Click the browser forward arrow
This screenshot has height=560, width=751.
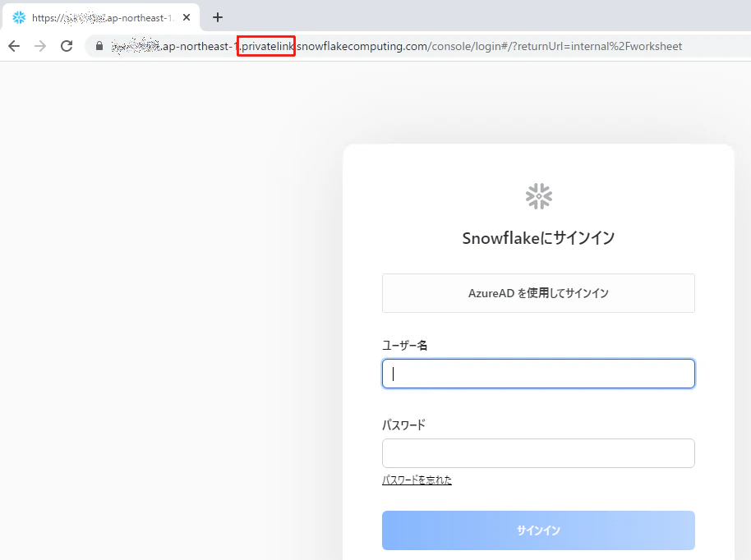(41, 46)
